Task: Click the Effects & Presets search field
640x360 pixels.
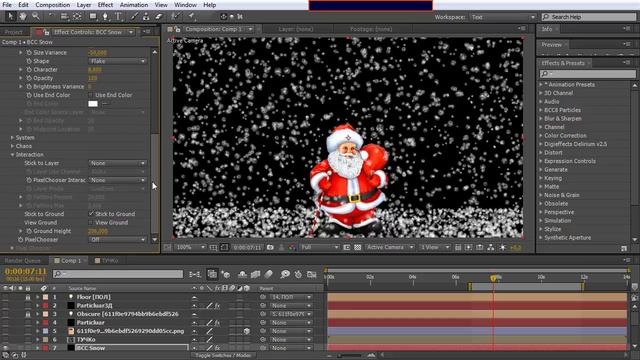Action: (588, 74)
